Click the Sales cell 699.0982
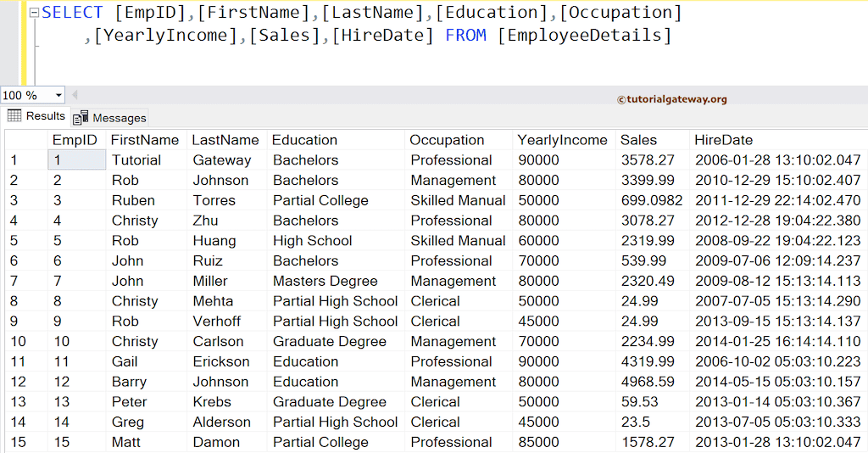868x453 pixels. click(x=653, y=200)
